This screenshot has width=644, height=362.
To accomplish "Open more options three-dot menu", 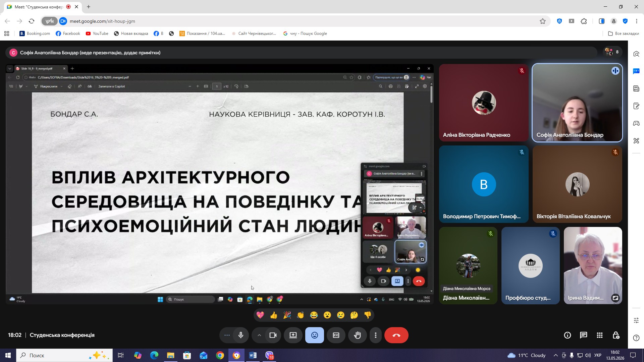I will [x=376, y=335].
